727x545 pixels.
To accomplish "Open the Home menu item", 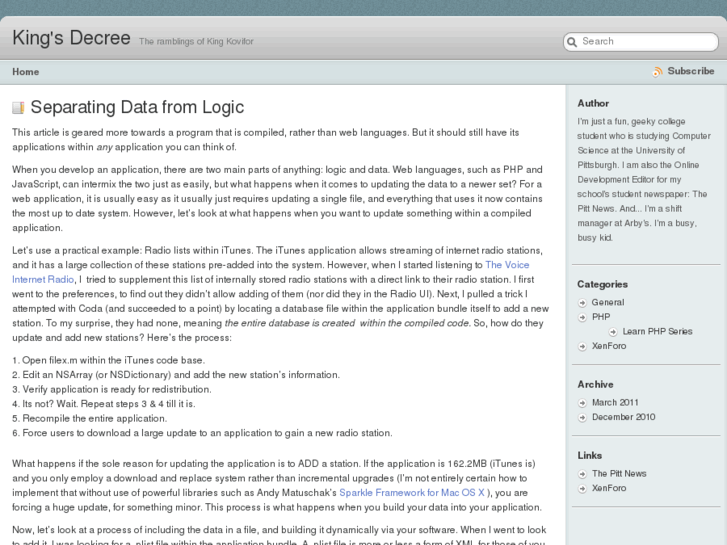I will [x=26, y=72].
